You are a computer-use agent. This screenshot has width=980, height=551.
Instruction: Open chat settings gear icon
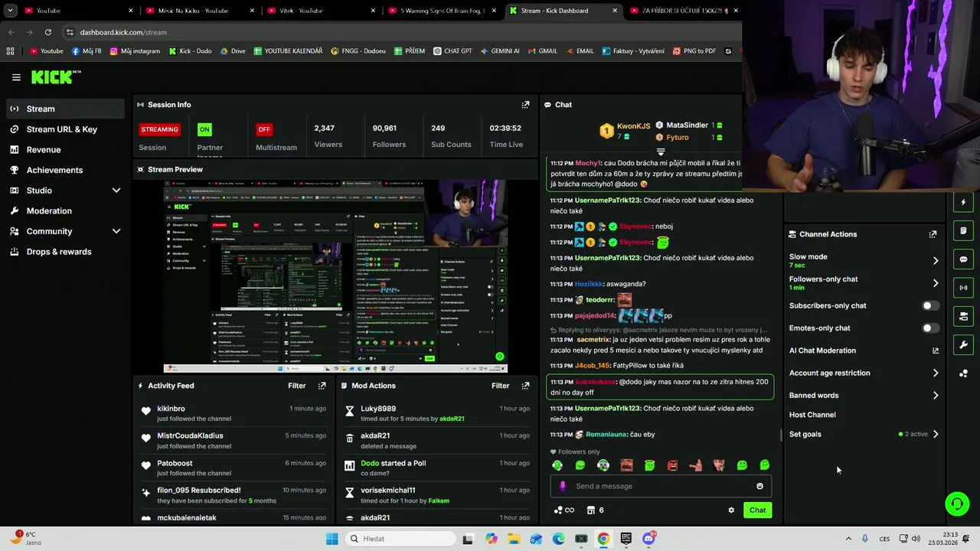click(731, 510)
